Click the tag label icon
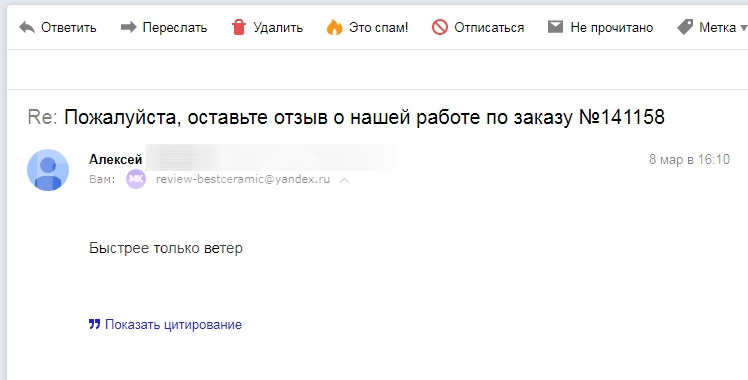This screenshot has width=748, height=380. (x=685, y=27)
